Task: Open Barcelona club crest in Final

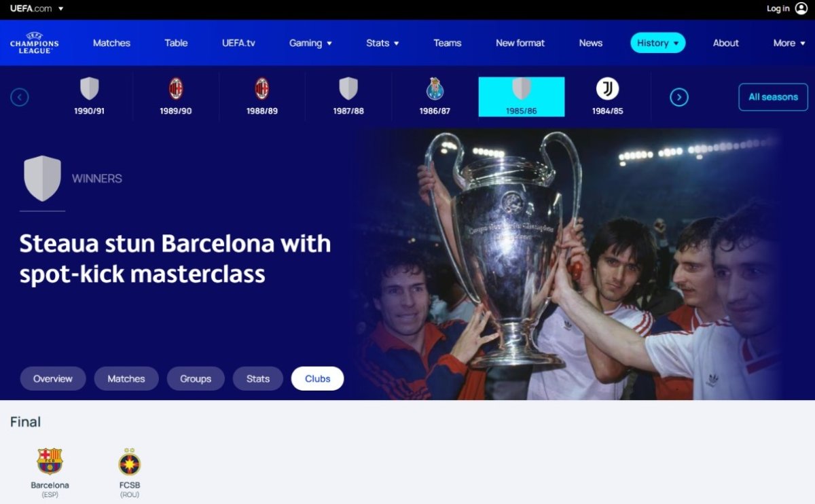Action: pyautogui.click(x=50, y=461)
